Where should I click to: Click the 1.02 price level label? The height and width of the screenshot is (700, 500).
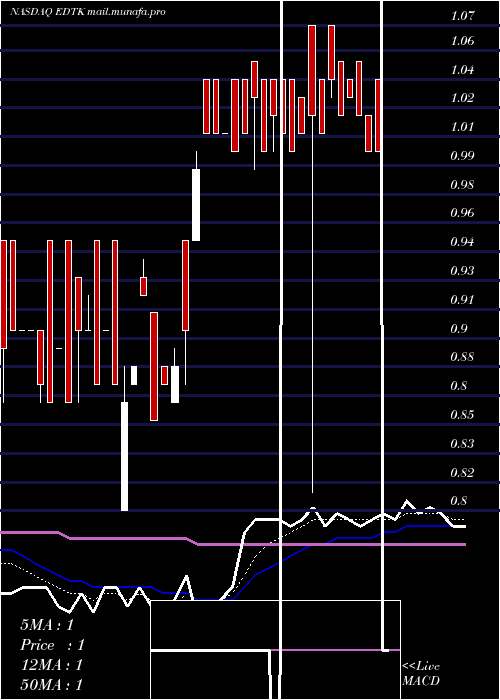point(462,98)
